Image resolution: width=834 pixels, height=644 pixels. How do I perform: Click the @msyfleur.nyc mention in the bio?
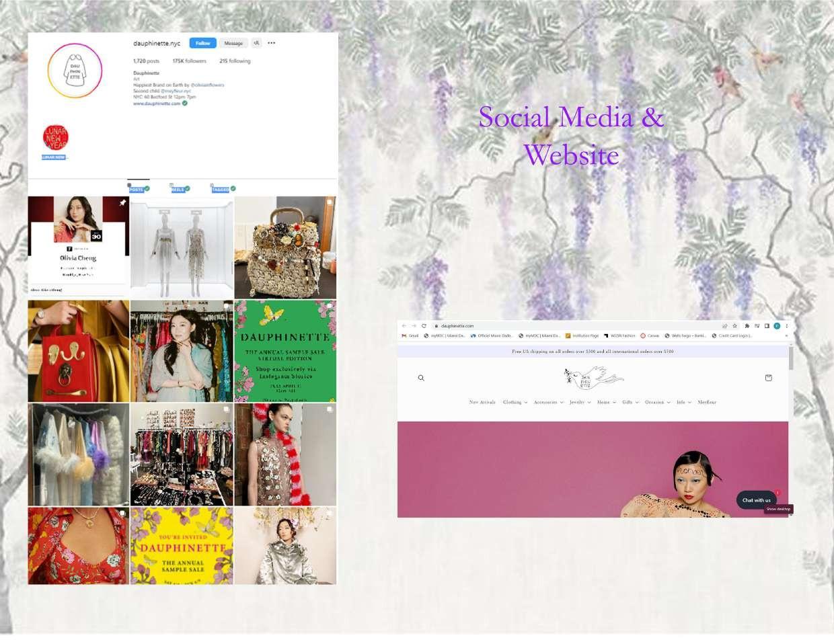coord(177,91)
